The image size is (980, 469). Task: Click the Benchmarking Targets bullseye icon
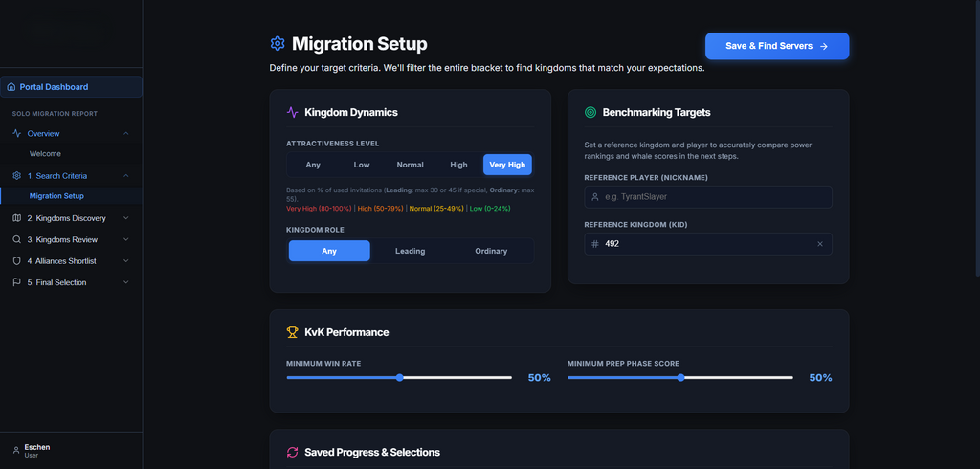pos(590,113)
